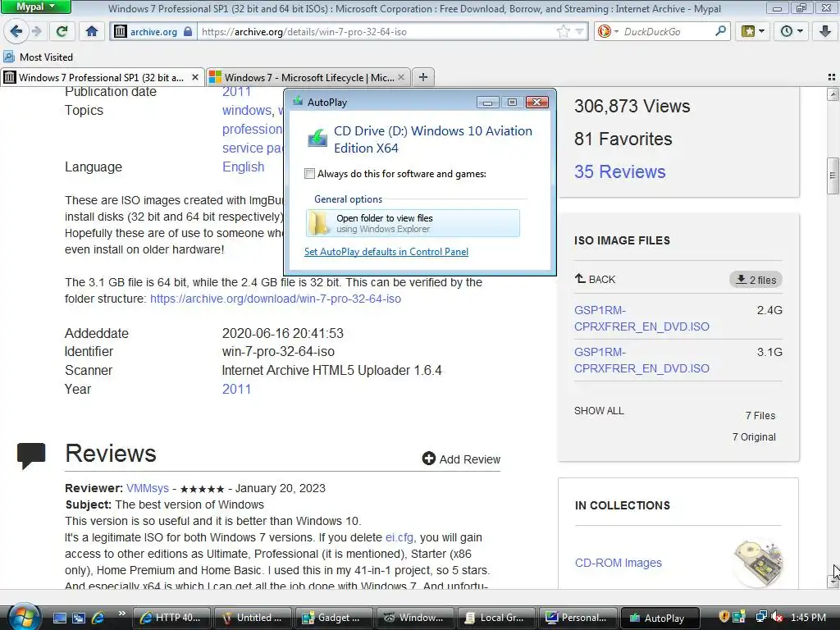
Task: Open a new tab with plus button
Action: point(422,77)
